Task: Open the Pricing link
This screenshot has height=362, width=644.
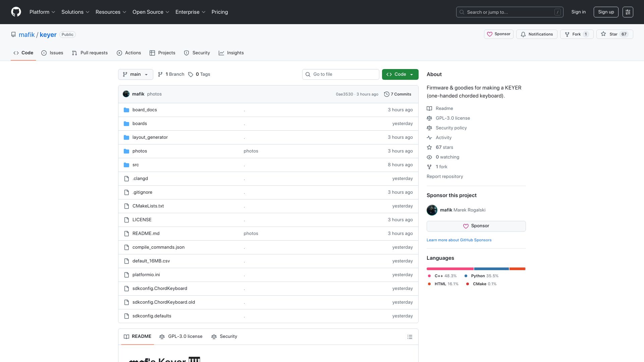Action: 220,12
